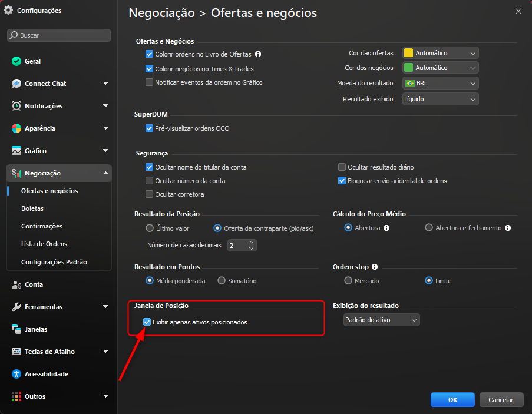Expand Notificações section arrow

point(106,106)
